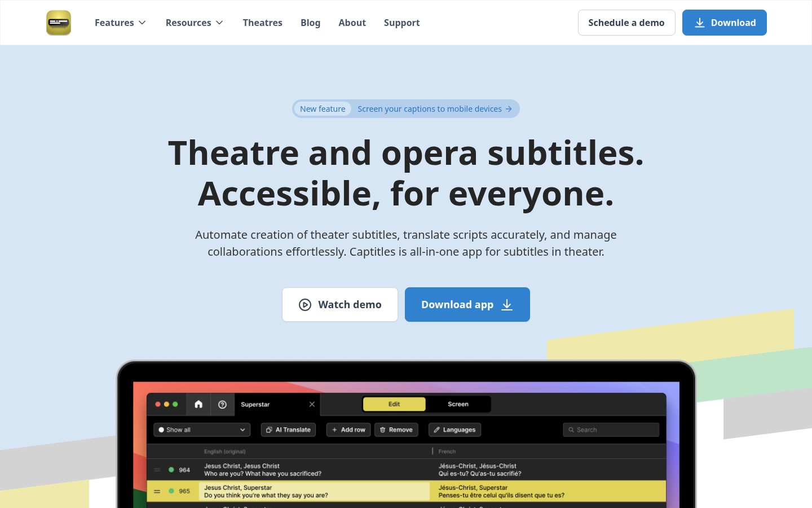Switch to Screen mode
This screenshot has height=508, width=812.
tap(458, 404)
